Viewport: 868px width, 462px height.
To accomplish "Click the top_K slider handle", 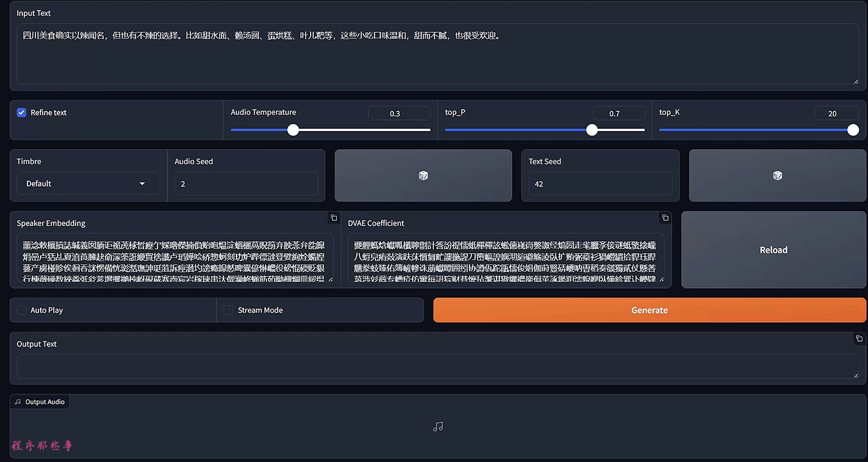I will click(x=853, y=130).
